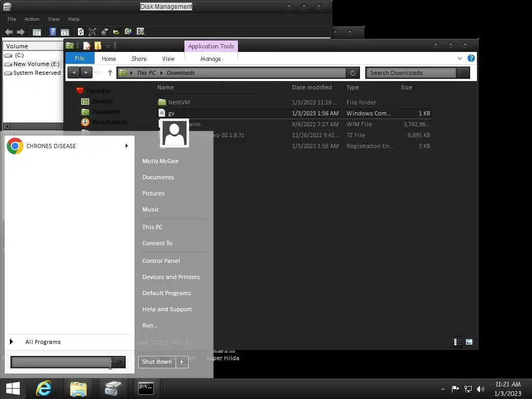The image size is (532, 399).
Task: Click the Forward arrow in Disk Management toolbar
Action: 21,32
